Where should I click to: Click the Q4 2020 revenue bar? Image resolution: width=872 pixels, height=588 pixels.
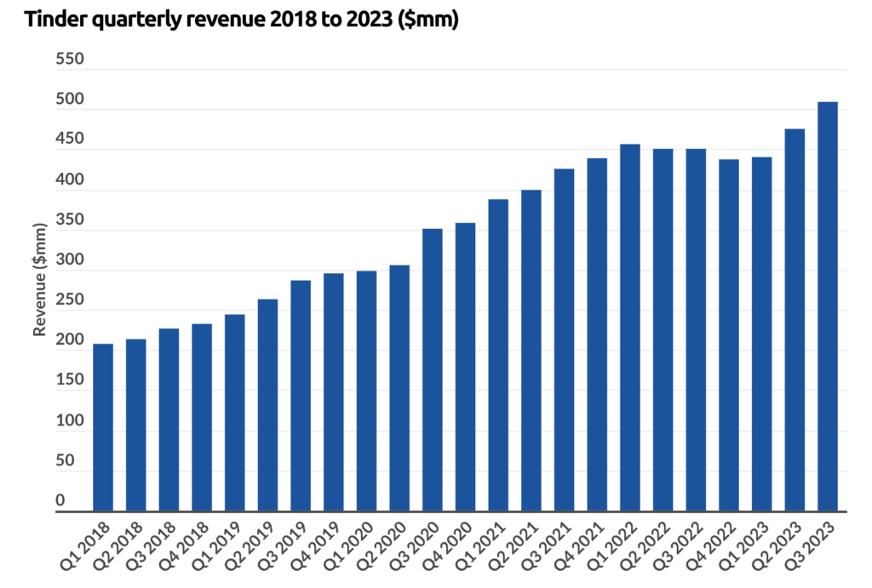point(466,367)
